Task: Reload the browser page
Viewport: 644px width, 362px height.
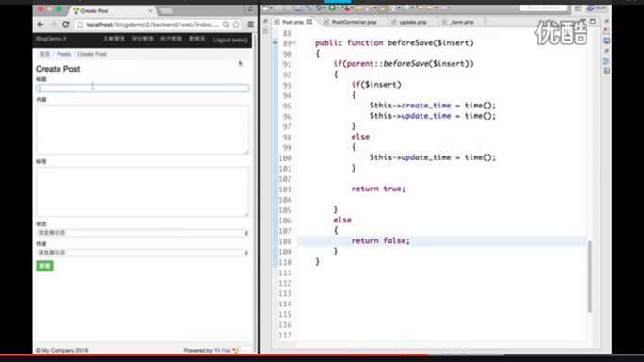Action: tap(66, 25)
